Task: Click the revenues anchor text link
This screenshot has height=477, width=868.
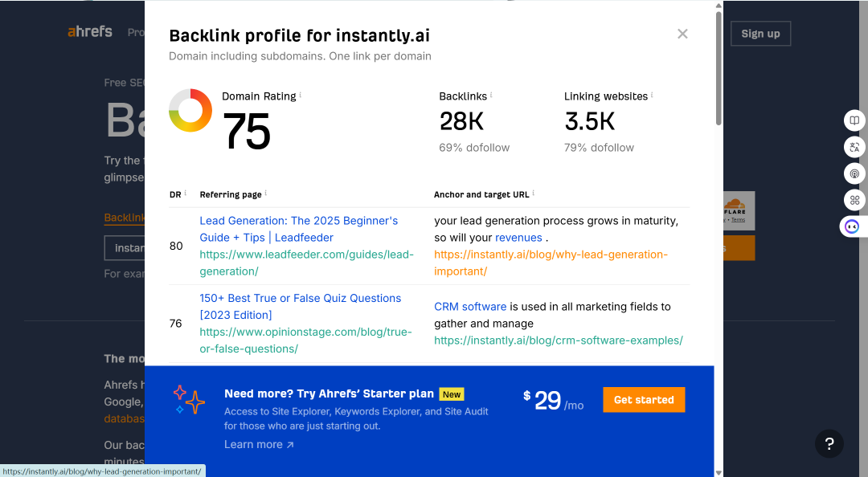Action: click(x=518, y=238)
